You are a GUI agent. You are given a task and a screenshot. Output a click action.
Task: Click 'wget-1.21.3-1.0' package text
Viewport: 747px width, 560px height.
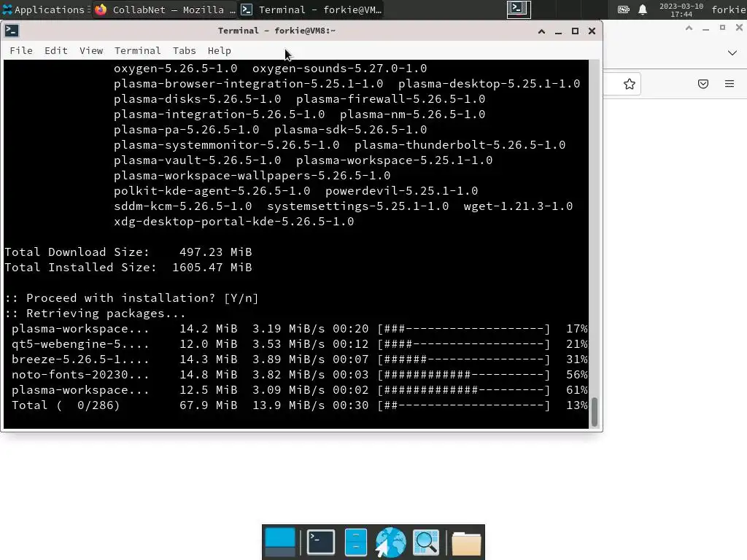point(518,206)
